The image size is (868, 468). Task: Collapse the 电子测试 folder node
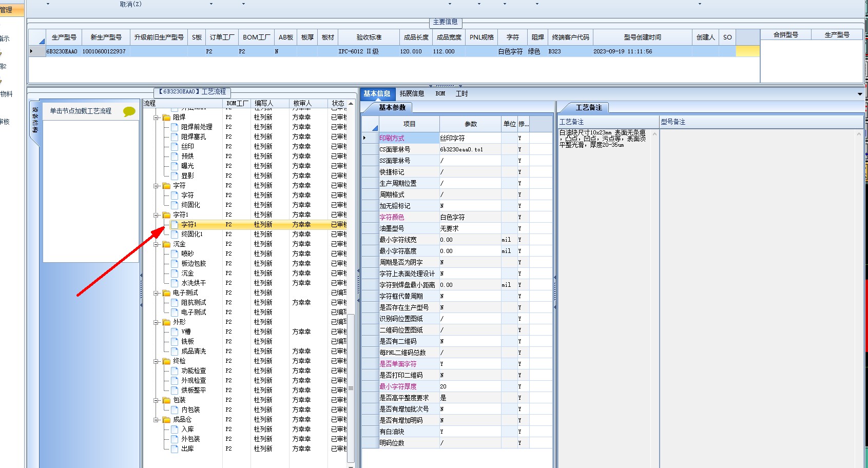[156, 293]
